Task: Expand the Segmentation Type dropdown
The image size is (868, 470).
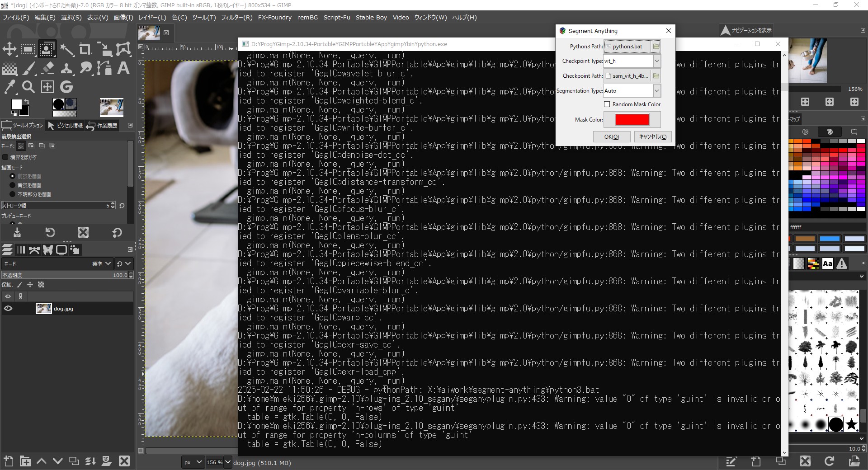Action: click(x=656, y=91)
